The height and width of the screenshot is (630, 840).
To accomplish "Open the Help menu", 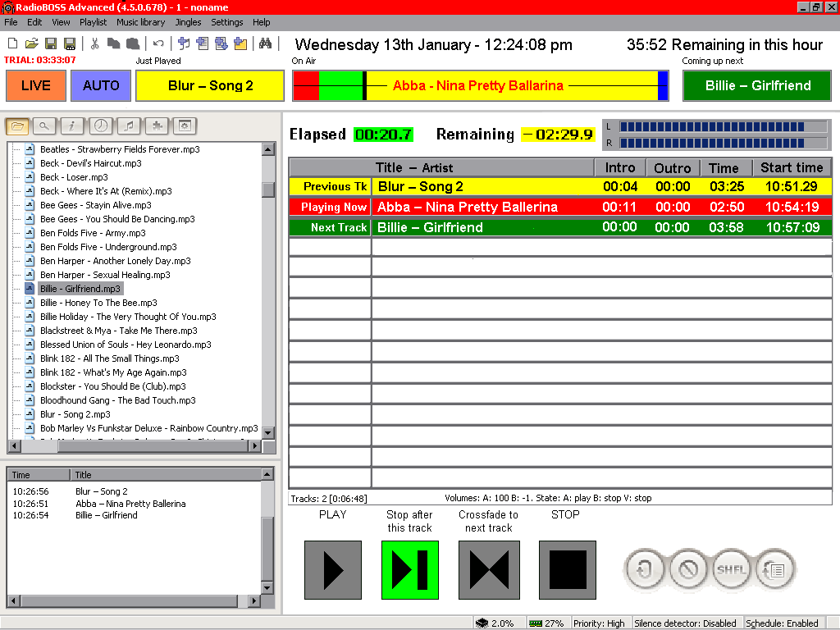I will tap(262, 22).
